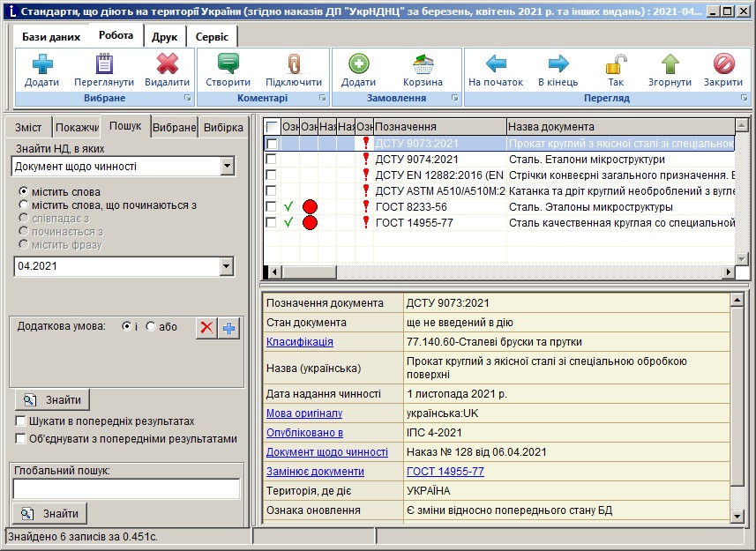756x551 pixels.
Task: Open the Класифікація link
Action: coord(299,341)
